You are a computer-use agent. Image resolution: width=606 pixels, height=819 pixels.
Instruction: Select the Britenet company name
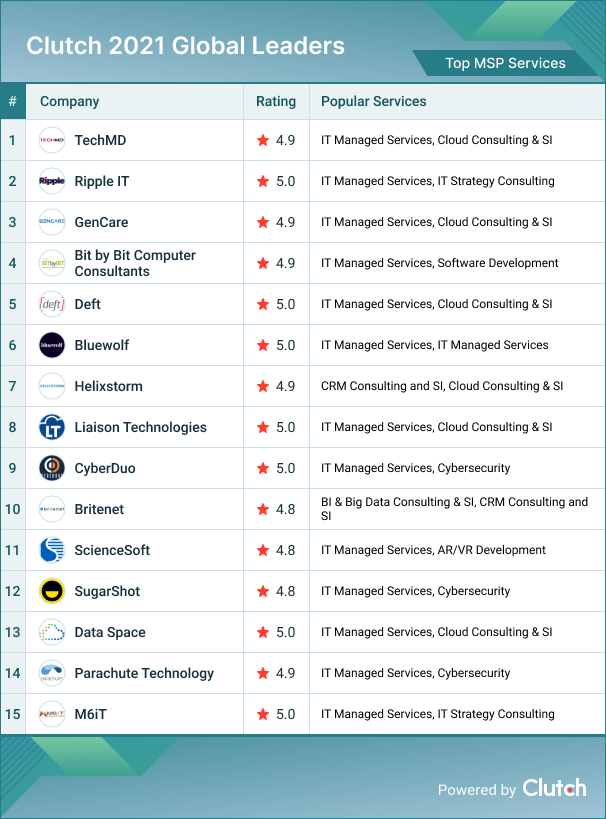pos(99,509)
